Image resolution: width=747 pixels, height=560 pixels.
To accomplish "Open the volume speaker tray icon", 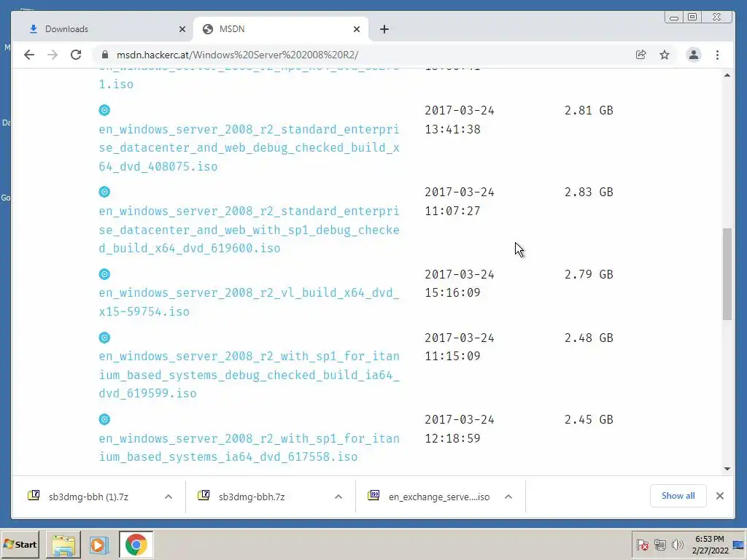I will pyautogui.click(x=677, y=545).
